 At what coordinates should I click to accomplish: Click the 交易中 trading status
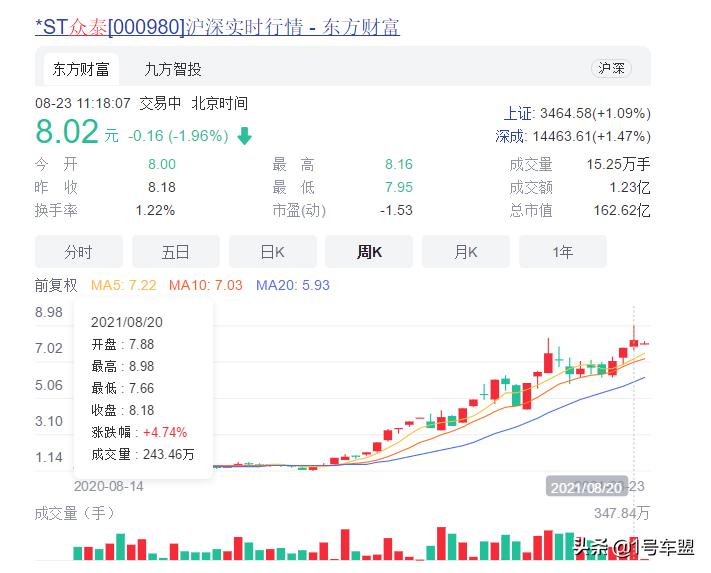tap(161, 104)
